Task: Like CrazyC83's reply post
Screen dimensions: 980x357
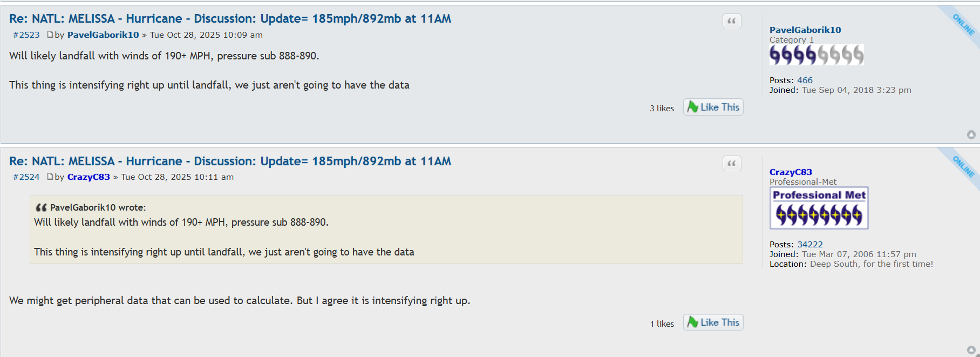Action: [x=713, y=322]
